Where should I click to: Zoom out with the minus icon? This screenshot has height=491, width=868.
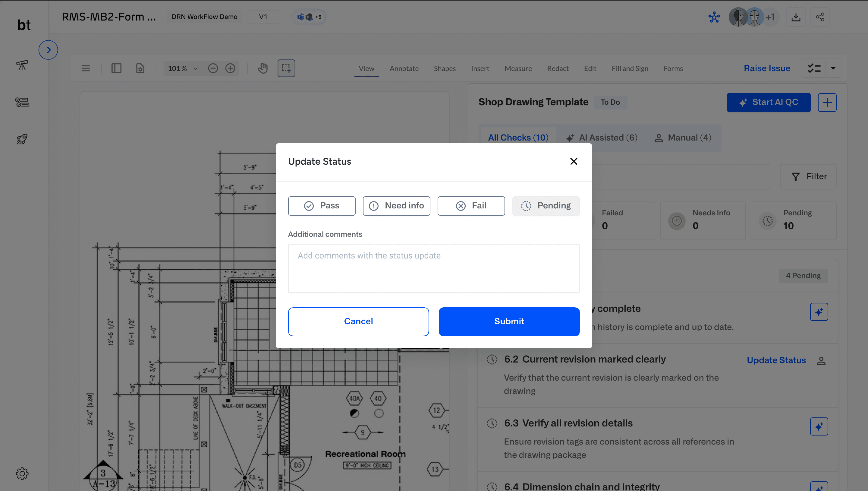tap(213, 68)
